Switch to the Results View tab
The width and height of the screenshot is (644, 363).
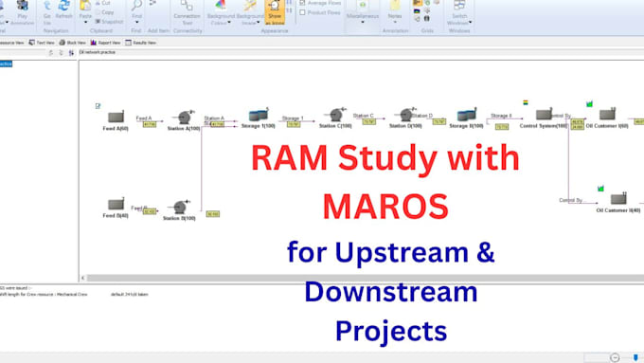(141, 43)
